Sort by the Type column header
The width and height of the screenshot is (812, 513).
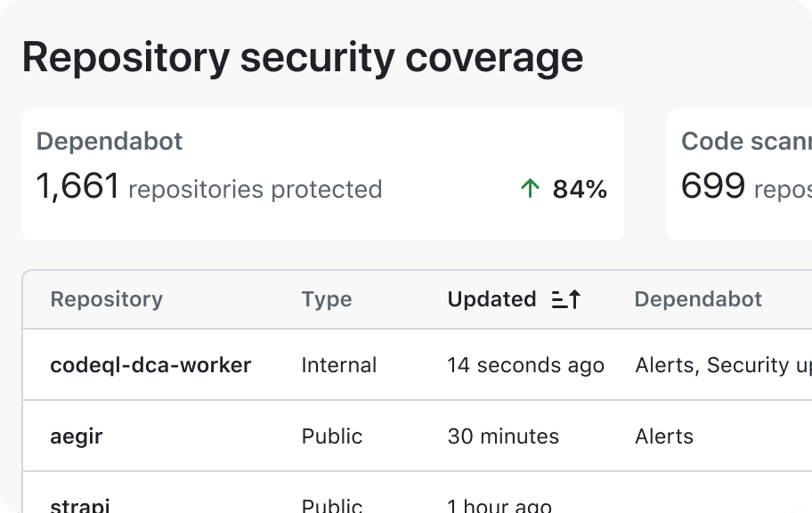coord(327,299)
